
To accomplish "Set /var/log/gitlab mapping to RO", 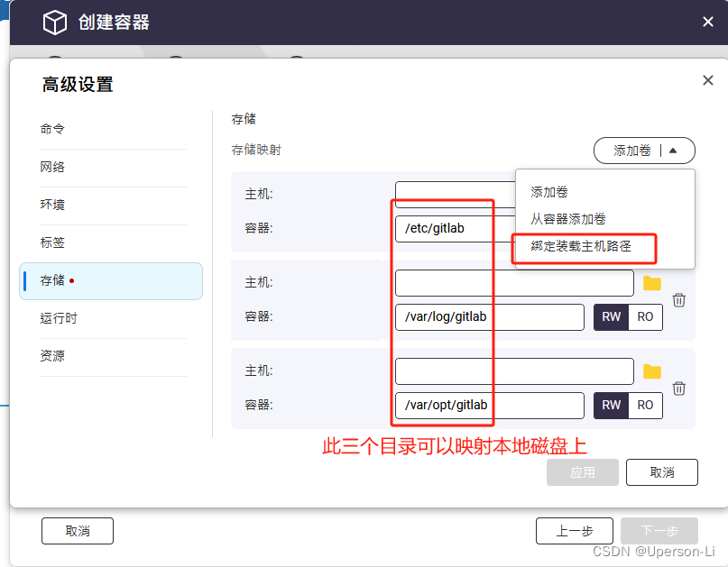I will click(x=645, y=317).
